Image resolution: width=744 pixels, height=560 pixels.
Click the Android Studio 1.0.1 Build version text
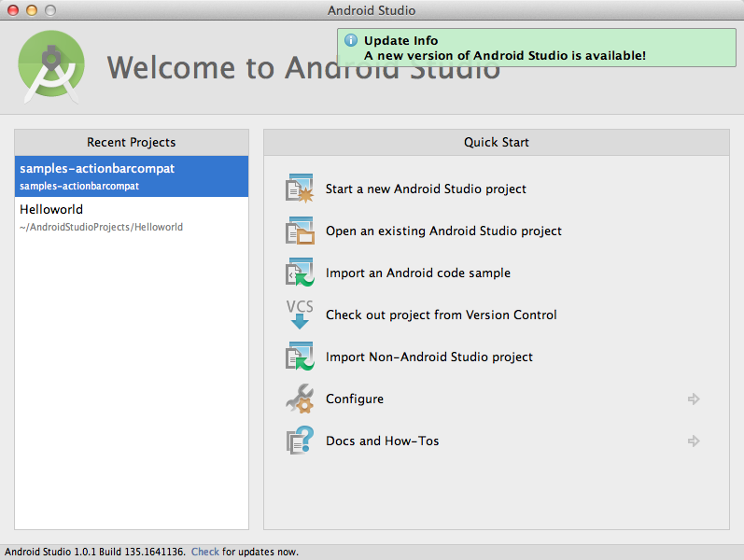(94, 552)
